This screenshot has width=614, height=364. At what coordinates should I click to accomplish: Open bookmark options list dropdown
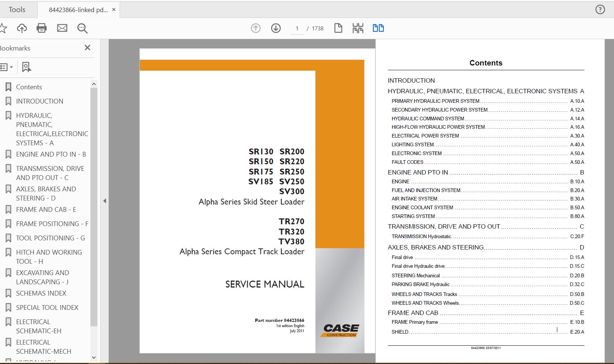click(6, 67)
